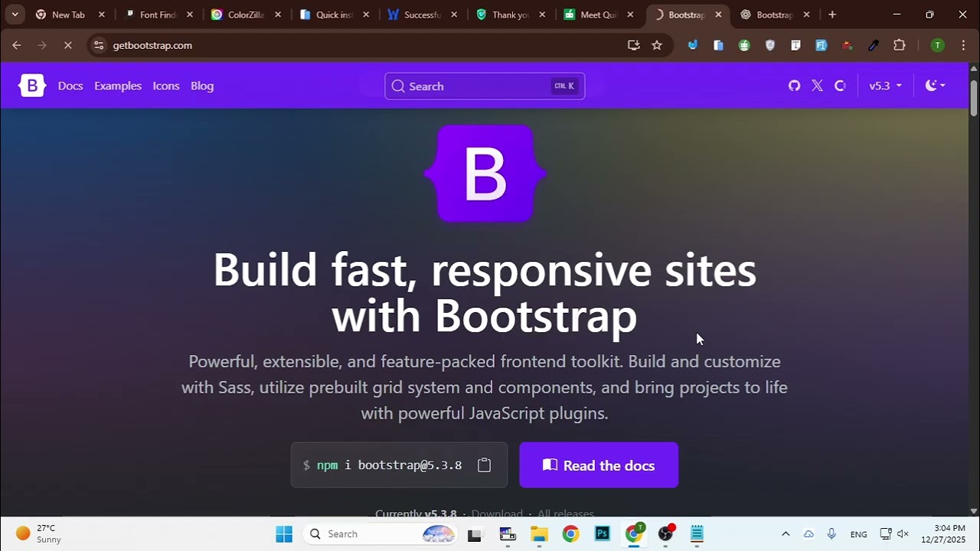The image size is (980, 551).
Task: Open the Icons navbar link
Action: coord(166,86)
